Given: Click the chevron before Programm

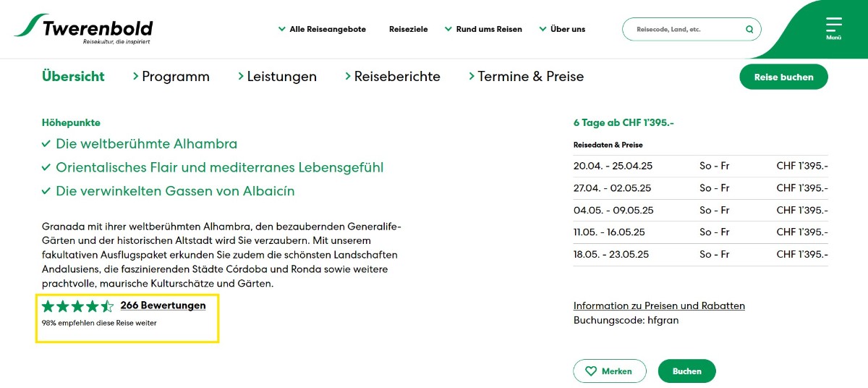Looking at the screenshot, I should point(135,76).
